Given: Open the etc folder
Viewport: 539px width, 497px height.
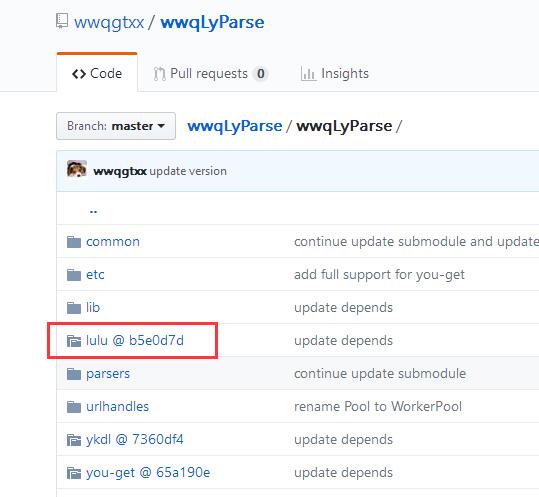Looking at the screenshot, I should (95, 275).
